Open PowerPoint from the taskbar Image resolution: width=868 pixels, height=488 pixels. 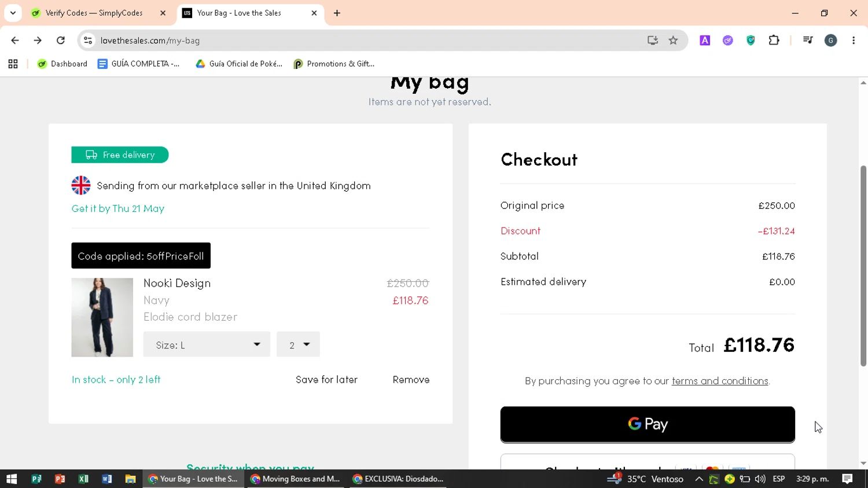[x=60, y=479]
